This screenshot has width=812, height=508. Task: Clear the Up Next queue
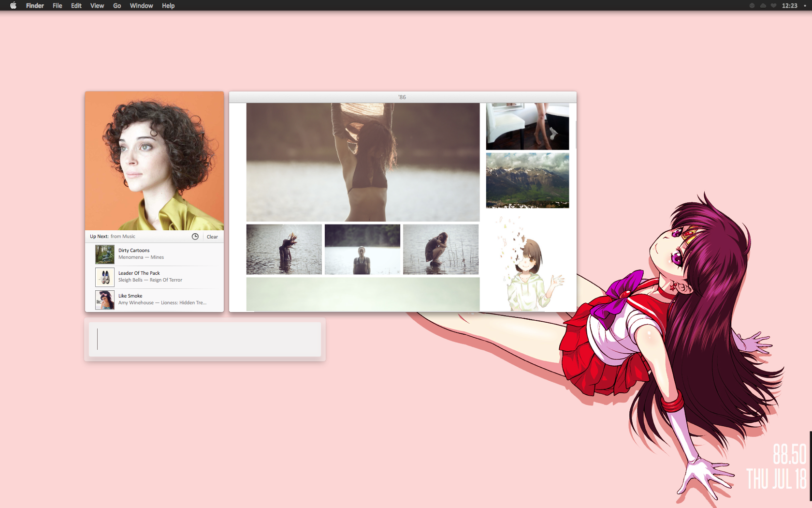tap(212, 237)
